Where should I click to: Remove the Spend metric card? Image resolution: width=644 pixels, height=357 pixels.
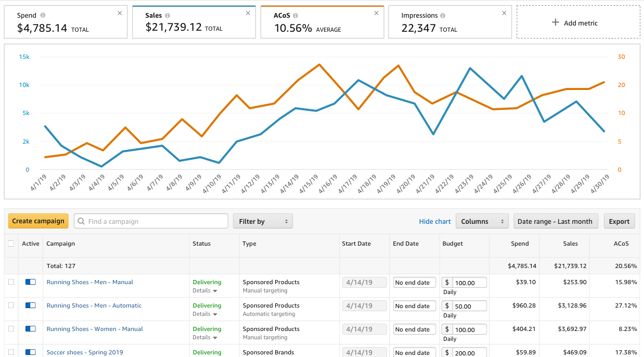click(x=120, y=13)
